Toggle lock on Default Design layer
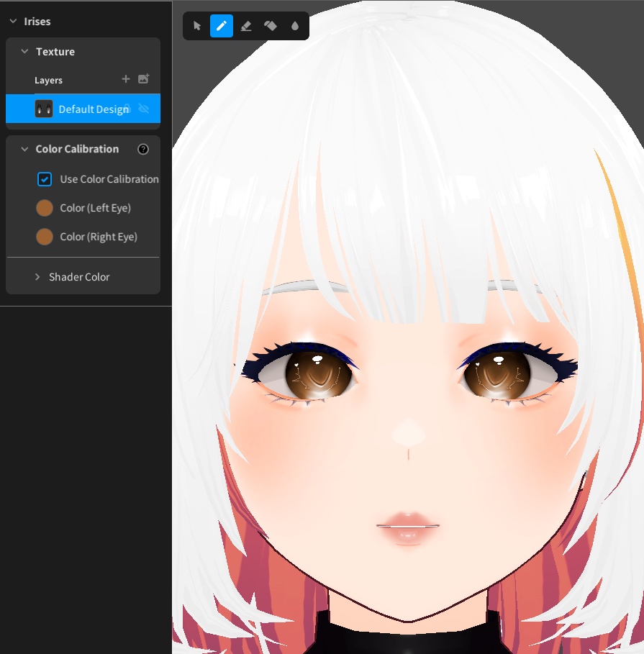The image size is (644, 654). point(127,109)
